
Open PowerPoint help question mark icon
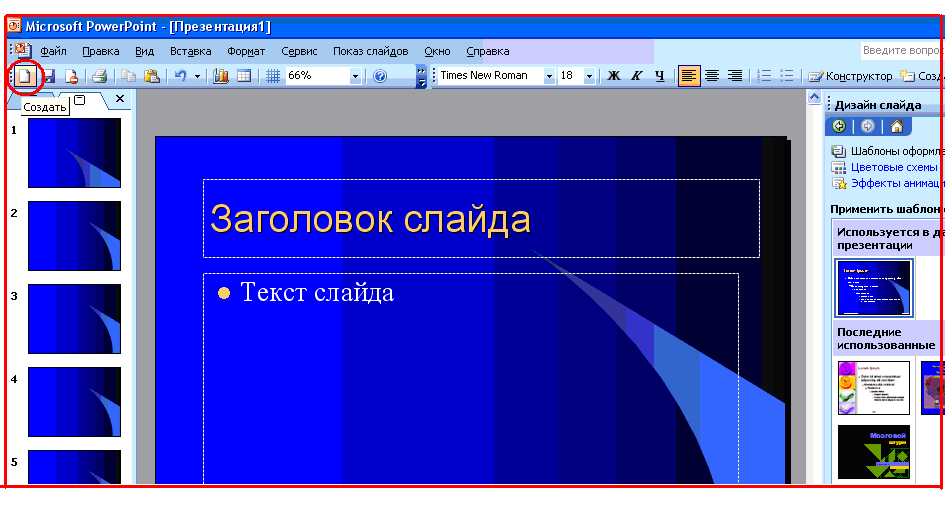(x=380, y=76)
